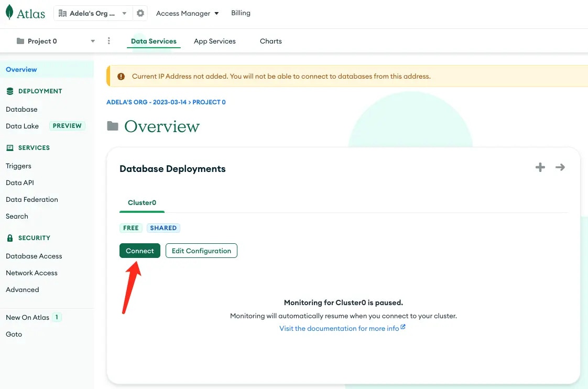Click the organization building icon
Image resolution: width=588 pixels, height=389 pixels.
tap(62, 14)
